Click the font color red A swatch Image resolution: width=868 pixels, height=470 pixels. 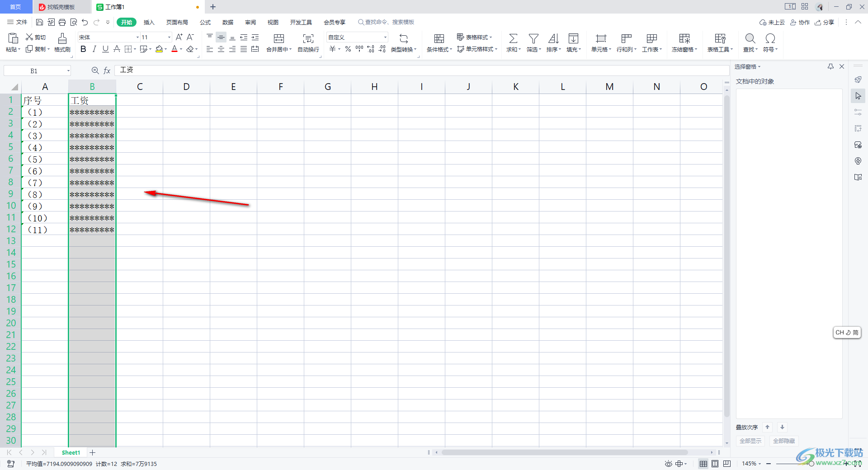pyautogui.click(x=175, y=49)
